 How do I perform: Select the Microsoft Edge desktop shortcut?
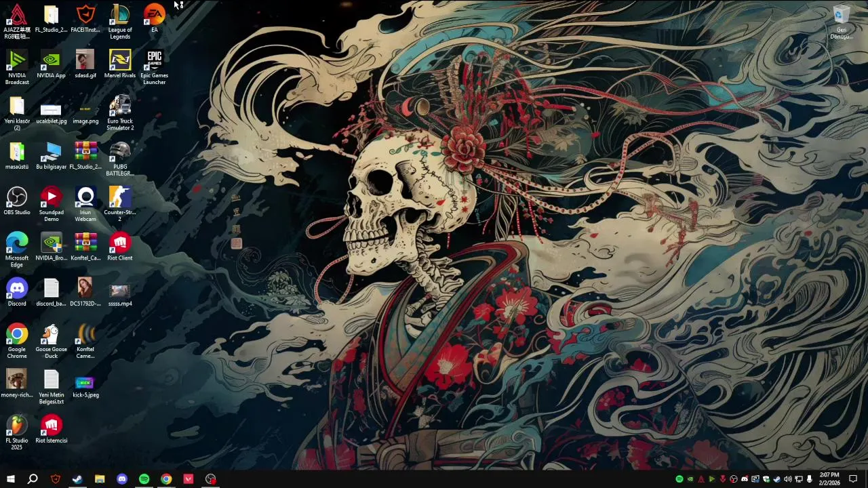(x=17, y=249)
